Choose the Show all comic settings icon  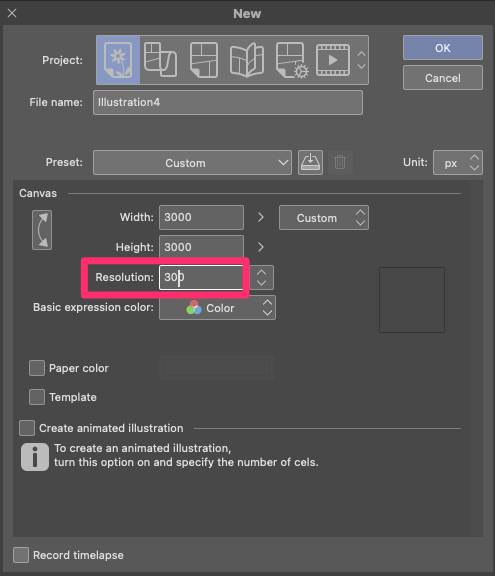click(292, 60)
